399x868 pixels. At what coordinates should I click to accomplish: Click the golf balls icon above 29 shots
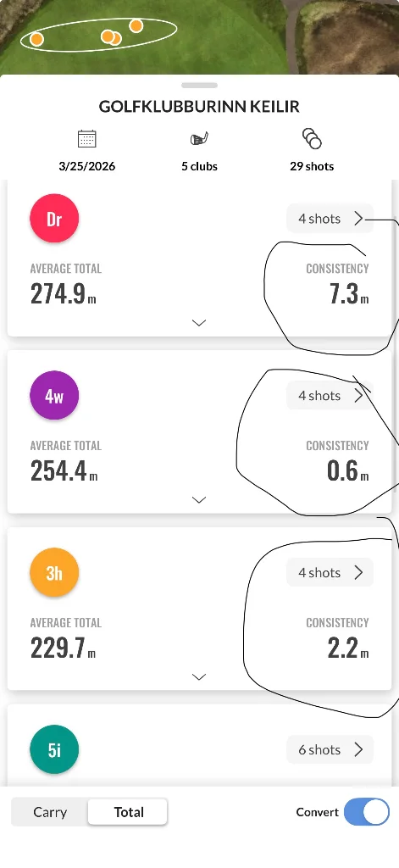(x=312, y=138)
